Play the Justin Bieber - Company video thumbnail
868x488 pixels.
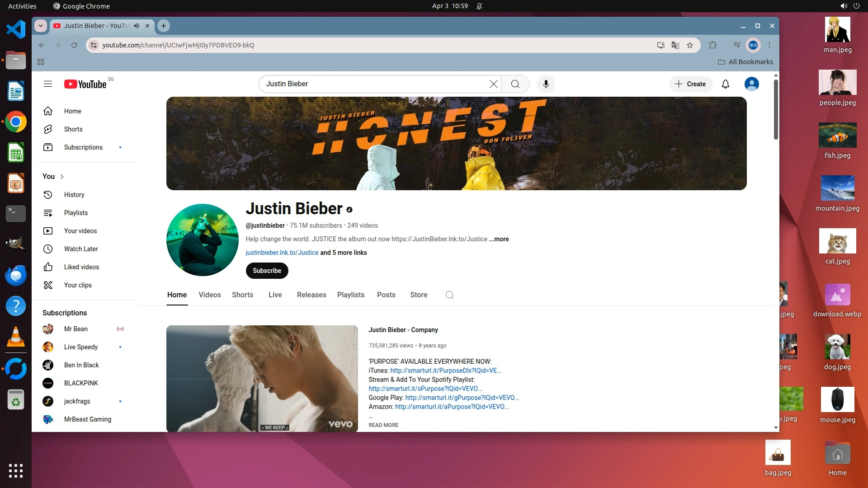click(262, 378)
